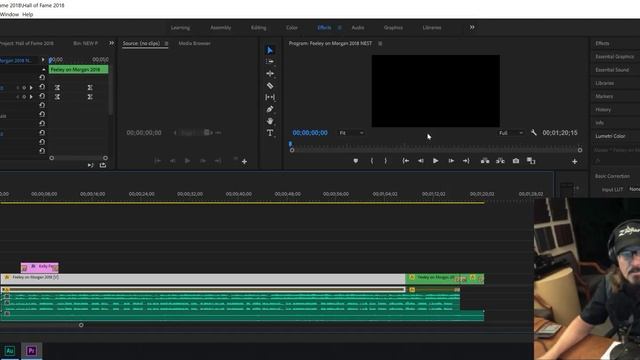Screen dimensions: 640x360
Task: Show more workspaces via double chevron
Action: click(472, 27)
